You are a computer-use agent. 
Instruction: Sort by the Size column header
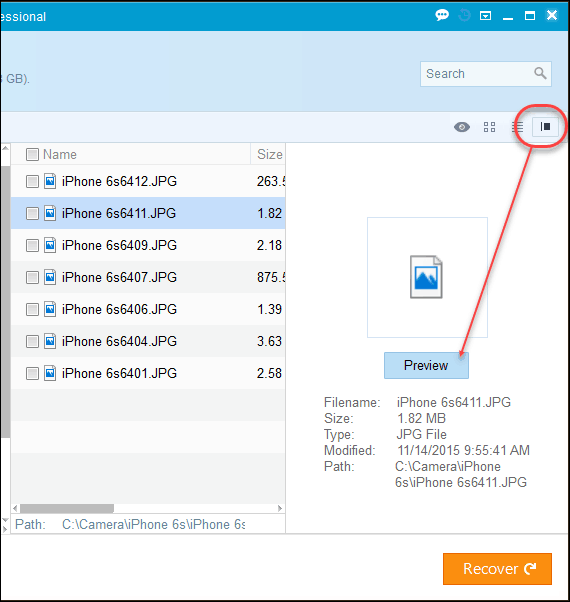(x=268, y=154)
